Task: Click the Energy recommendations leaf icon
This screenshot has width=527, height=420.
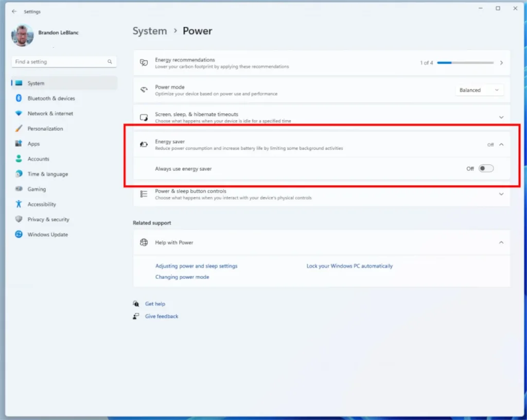Action: (x=143, y=62)
